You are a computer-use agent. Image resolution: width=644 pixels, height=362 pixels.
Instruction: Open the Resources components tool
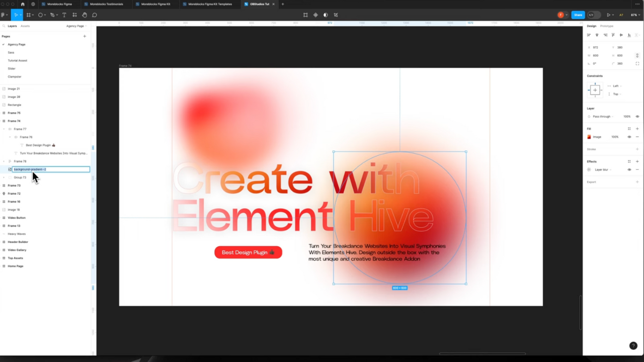[x=74, y=15]
